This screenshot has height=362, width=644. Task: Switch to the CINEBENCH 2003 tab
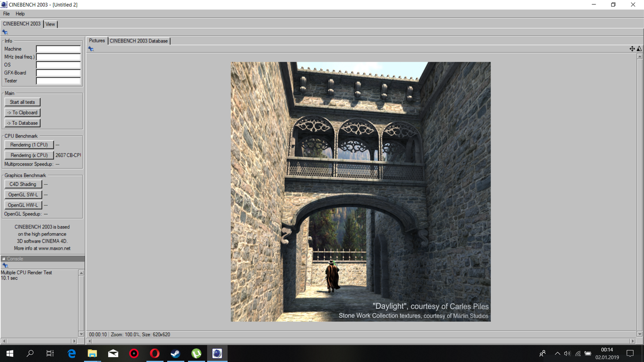pos(22,24)
